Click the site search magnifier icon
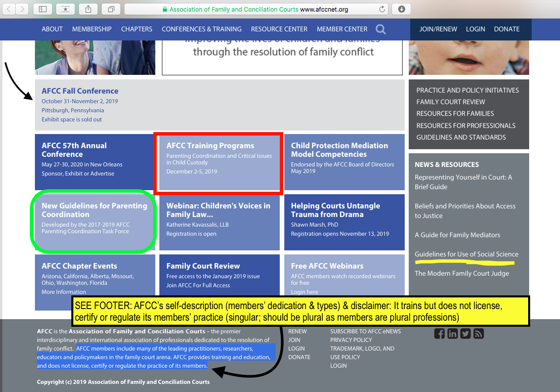 (x=380, y=29)
